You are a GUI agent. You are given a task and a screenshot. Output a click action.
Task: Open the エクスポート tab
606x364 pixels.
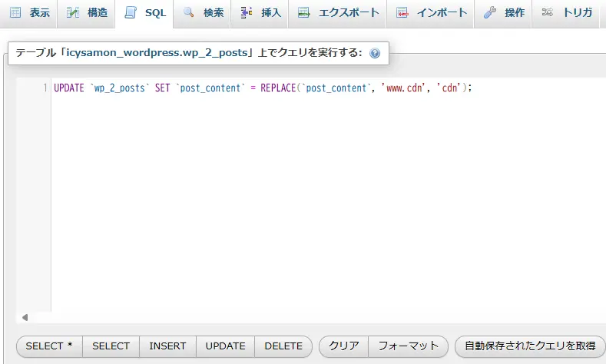coord(337,14)
